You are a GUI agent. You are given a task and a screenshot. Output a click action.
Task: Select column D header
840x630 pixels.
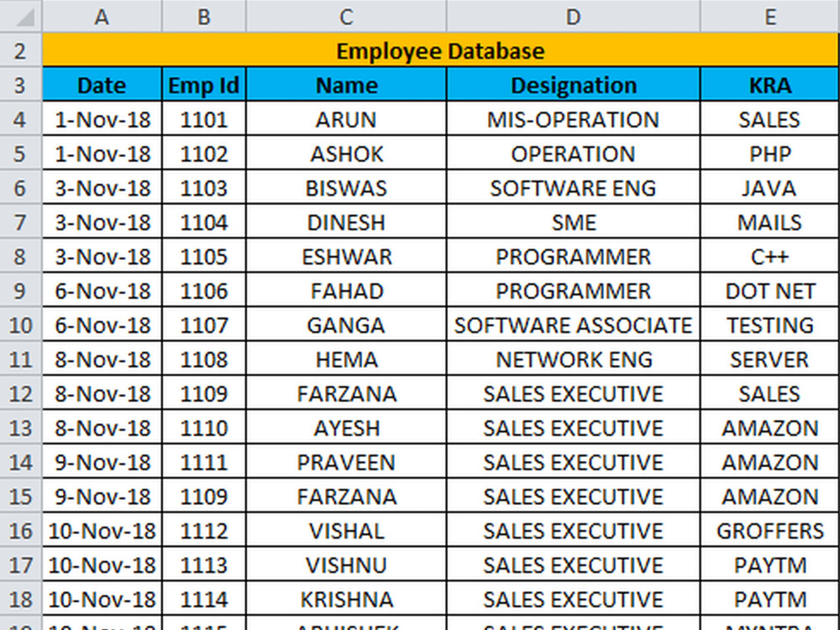click(573, 17)
